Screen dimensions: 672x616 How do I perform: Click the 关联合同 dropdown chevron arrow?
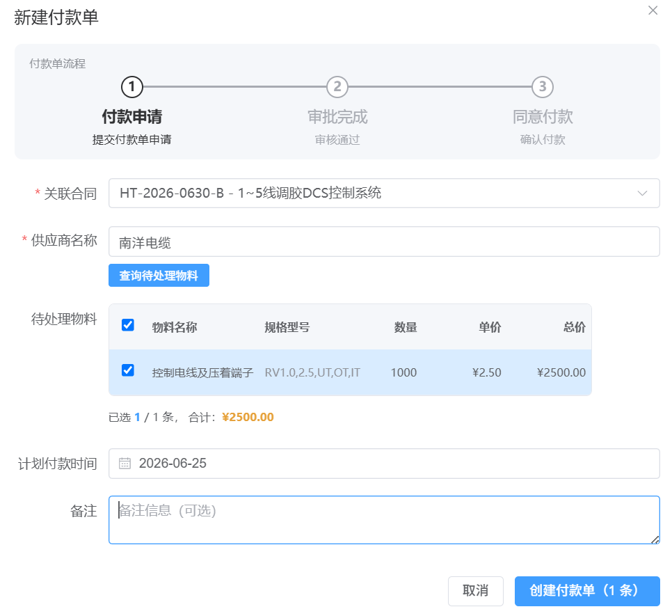[642, 194]
